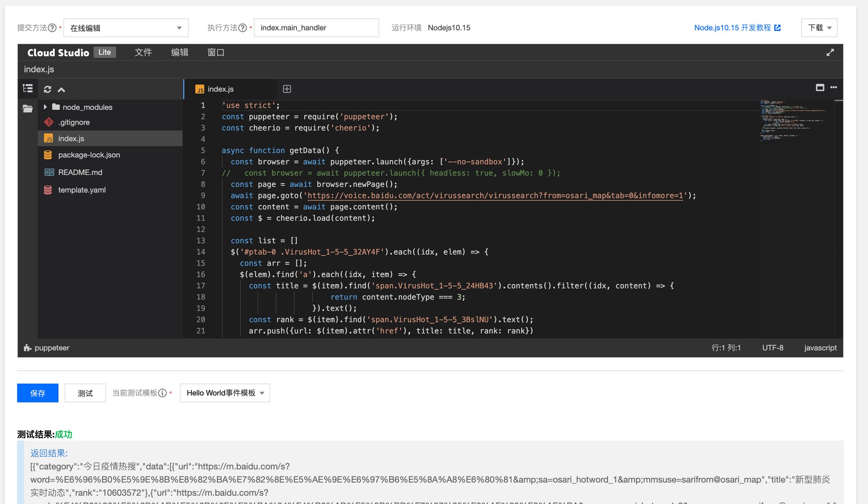Toggle the editor layout icon
The height and width of the screenshot is (504, 868).
[820, 87]
